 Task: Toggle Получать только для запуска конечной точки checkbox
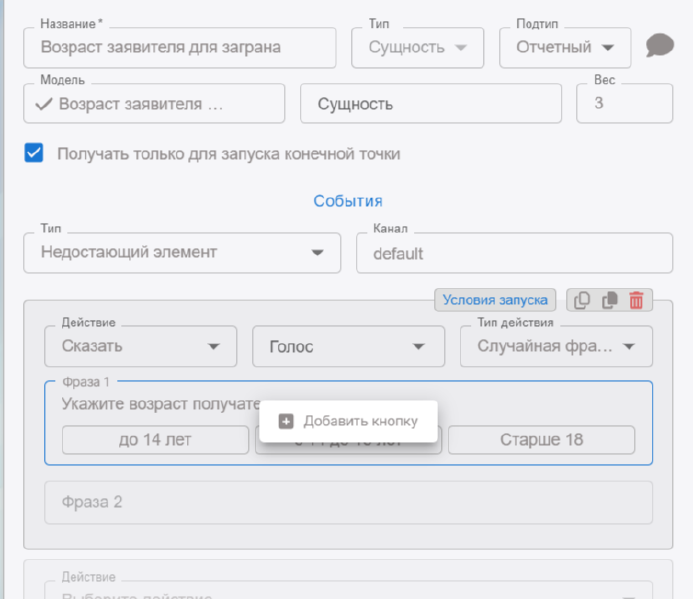[34, 153]
